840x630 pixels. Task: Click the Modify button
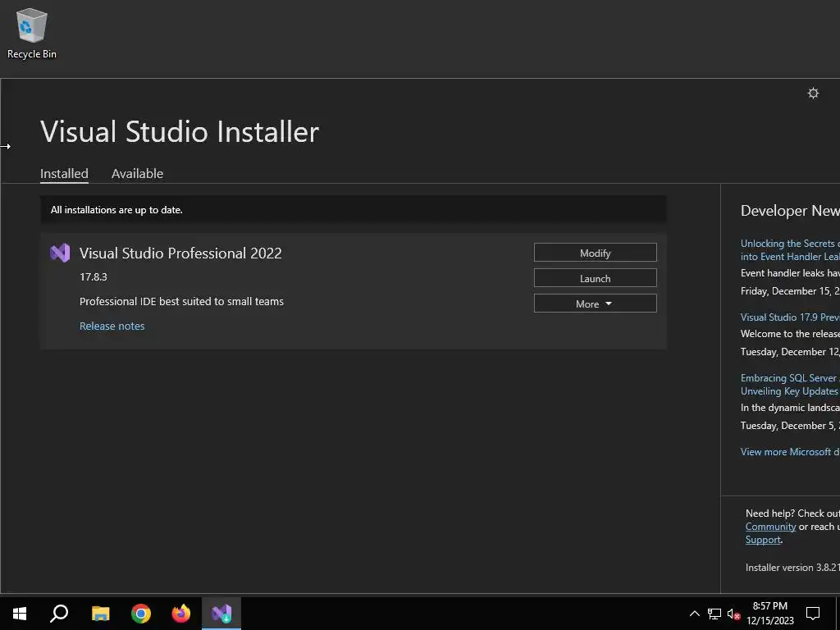[596, 253]
